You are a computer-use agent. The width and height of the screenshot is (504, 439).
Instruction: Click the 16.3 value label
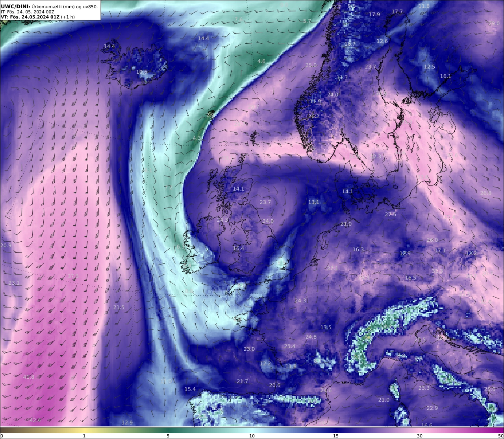coord(358,250)
